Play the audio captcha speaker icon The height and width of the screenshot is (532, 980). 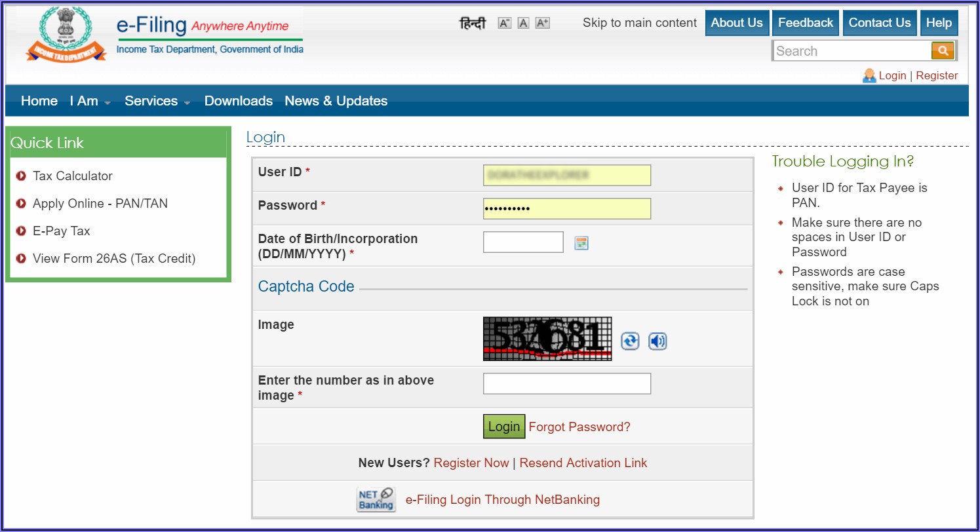(x=657, y=341)
